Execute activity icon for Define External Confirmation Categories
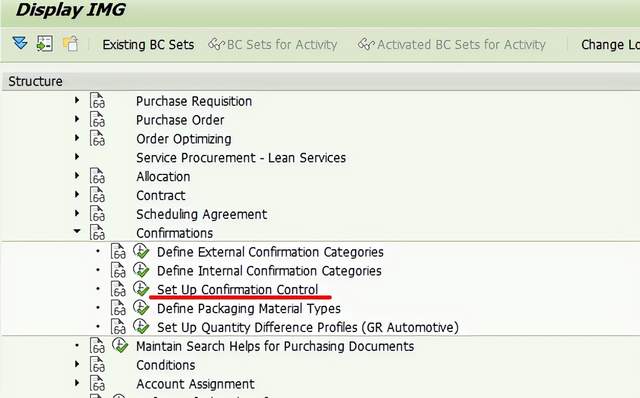 click(141, 251)
